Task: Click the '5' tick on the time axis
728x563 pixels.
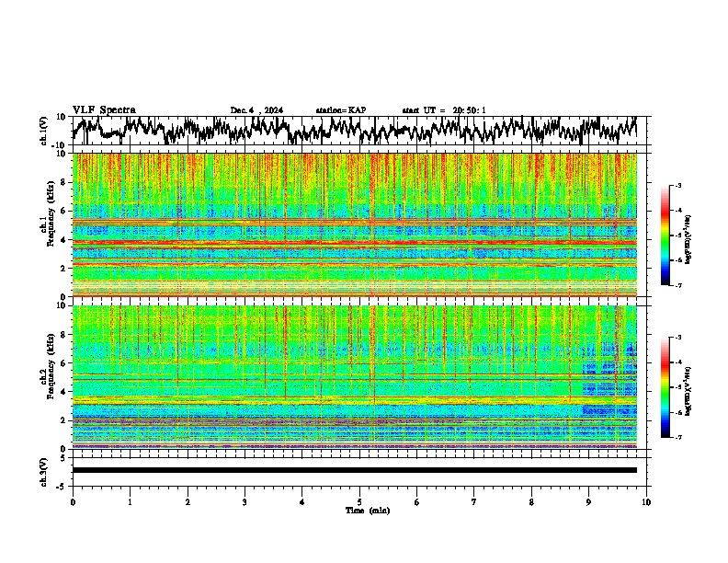Action: coord(359,502)
